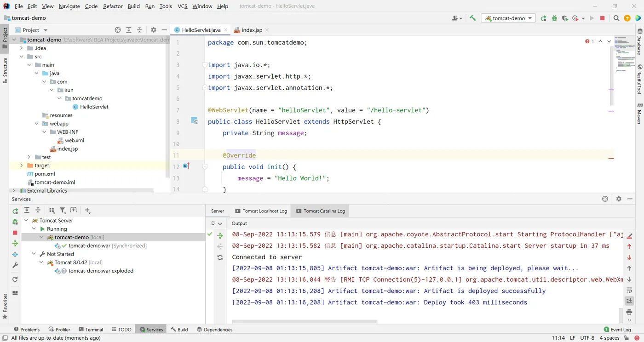Toggle RestfulTool window on right edge

pos(639,79)
